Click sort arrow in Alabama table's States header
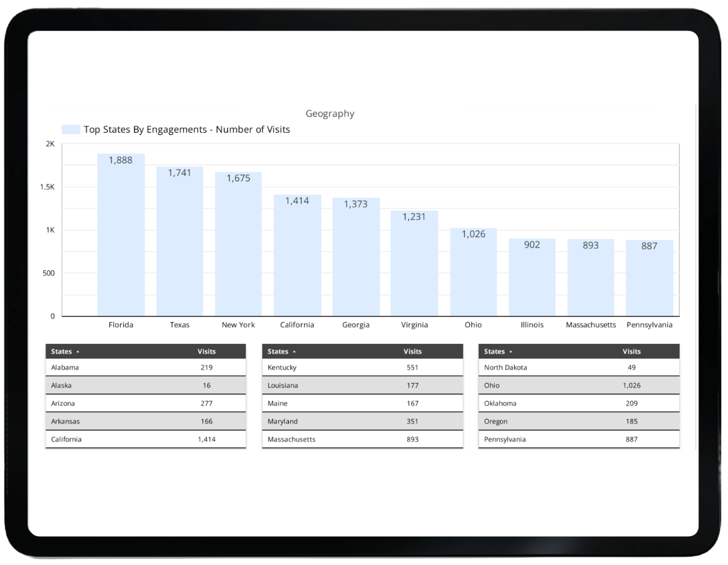Screen dimensions: 728x565 (77, 352)
